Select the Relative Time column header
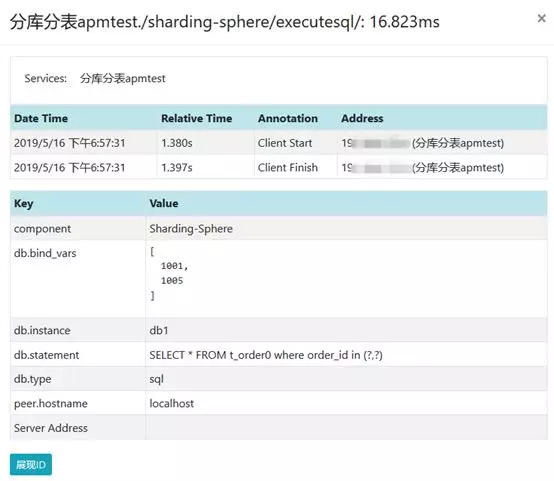 196,118
